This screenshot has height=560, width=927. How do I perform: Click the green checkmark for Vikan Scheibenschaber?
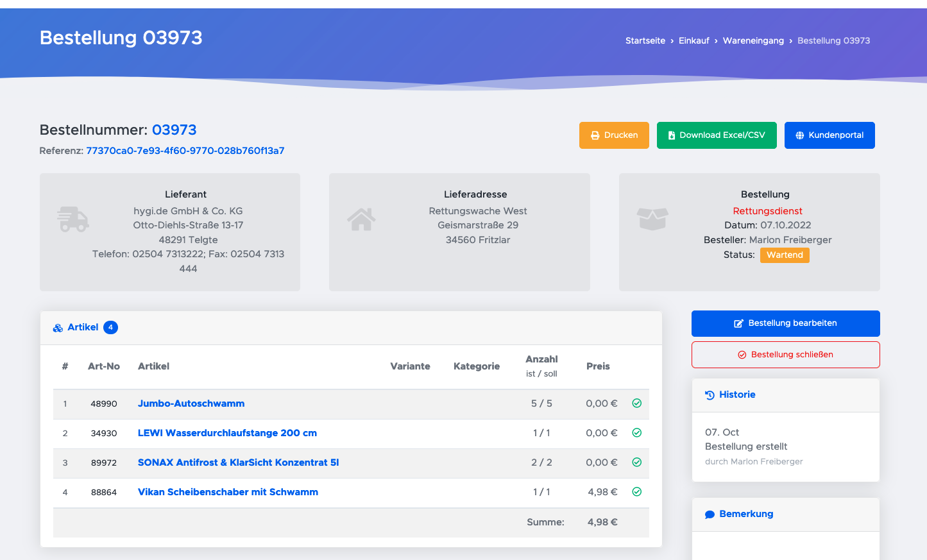[x=637, y=492]
